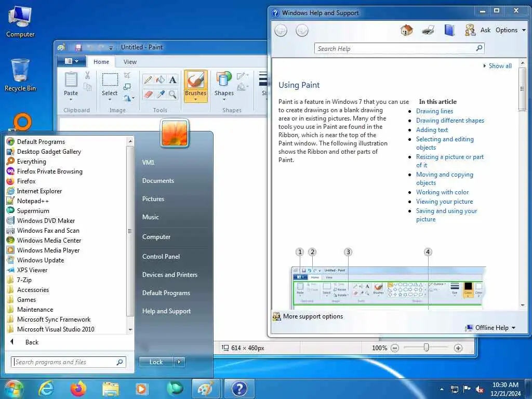This screenshot has height=399, width=532.
Task: Open Windows Media Player from the taskbar
Action: 141,389
